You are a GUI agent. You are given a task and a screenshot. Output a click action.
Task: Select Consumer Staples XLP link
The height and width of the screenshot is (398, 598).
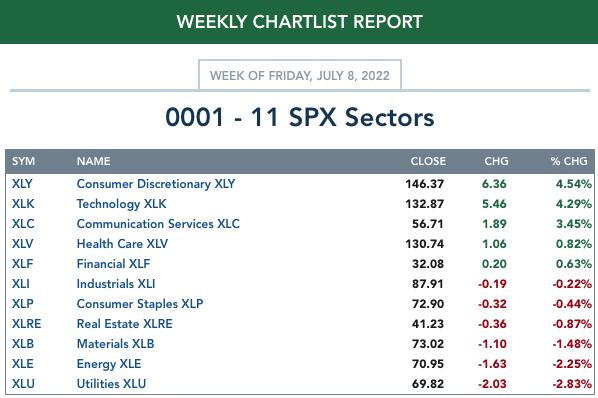pos(140,304)
